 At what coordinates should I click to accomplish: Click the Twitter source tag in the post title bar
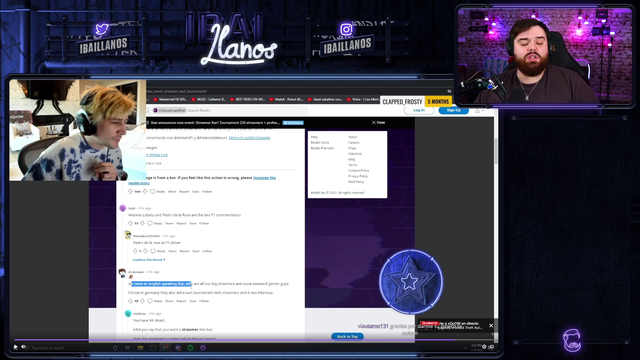[293, 122]
